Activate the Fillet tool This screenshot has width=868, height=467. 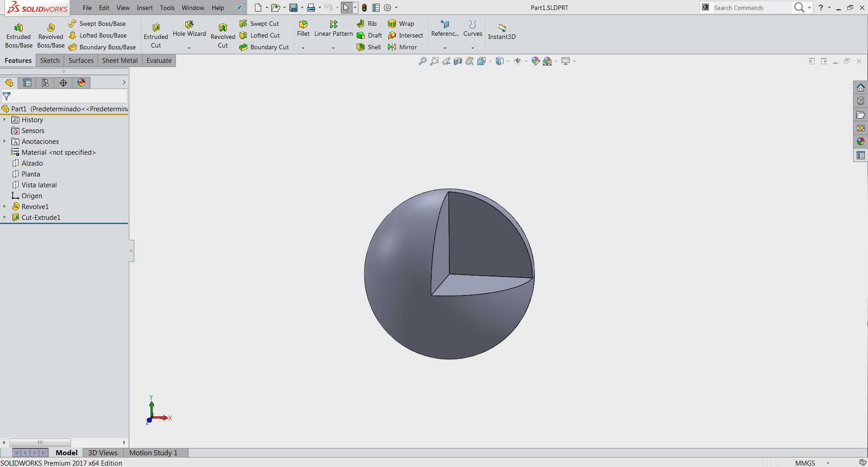pyautogui.click(x=303, y=28)
